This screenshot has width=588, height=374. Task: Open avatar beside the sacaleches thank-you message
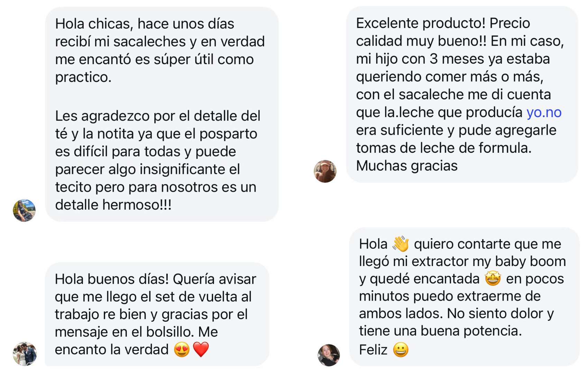click(24, 210)
